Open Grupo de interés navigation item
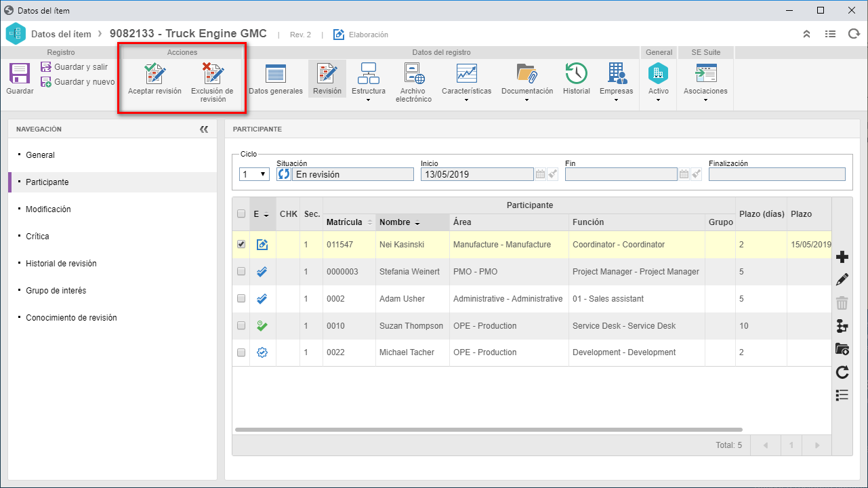Screen dimensions: 868x488 tap(56, 291)
